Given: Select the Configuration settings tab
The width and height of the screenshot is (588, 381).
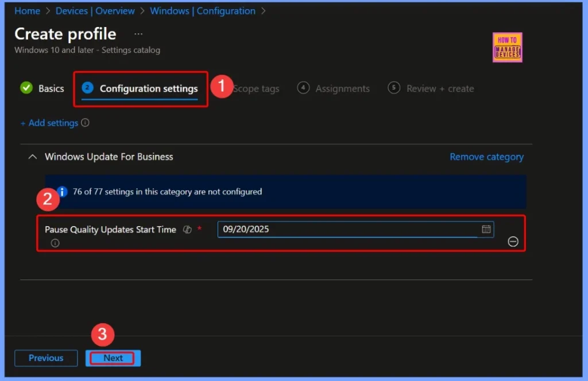Looking at the screenshot, I should point(140,89).
